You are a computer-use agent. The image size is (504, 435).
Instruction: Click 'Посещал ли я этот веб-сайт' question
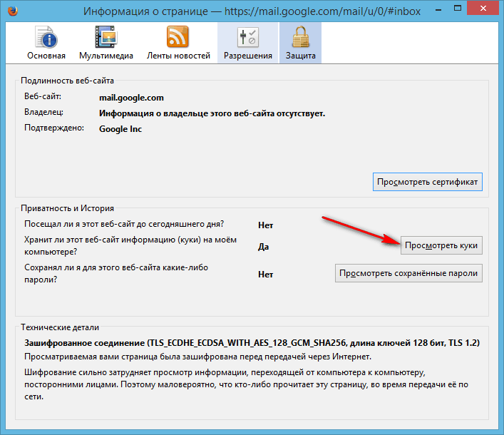pos(124,224)
